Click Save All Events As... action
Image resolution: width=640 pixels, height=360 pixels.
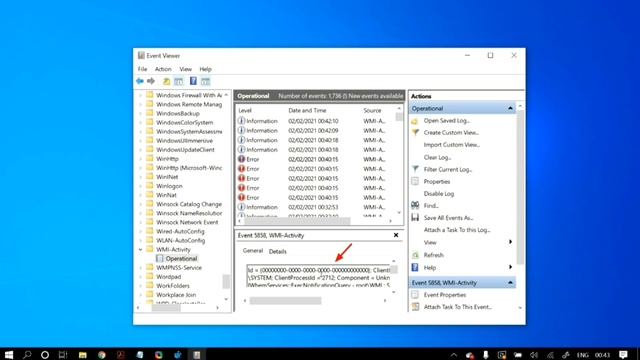(x=448, y=218)
